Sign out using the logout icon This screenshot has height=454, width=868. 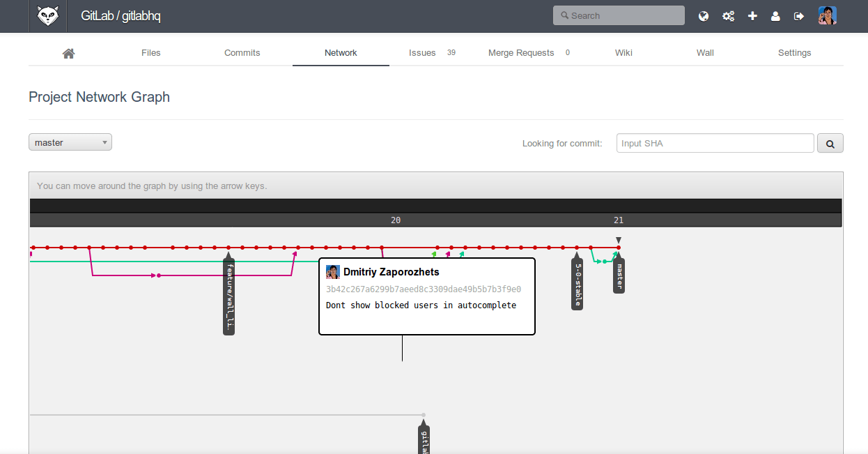click(x=798, y=15)
